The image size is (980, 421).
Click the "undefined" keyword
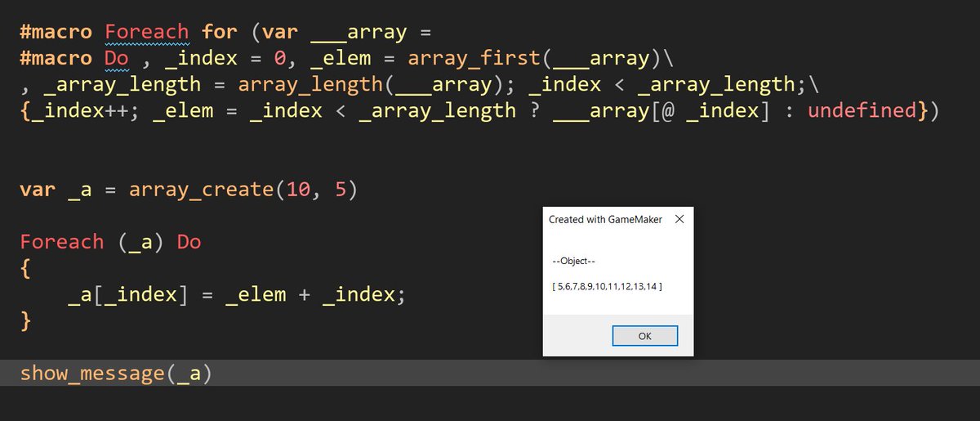862,110
